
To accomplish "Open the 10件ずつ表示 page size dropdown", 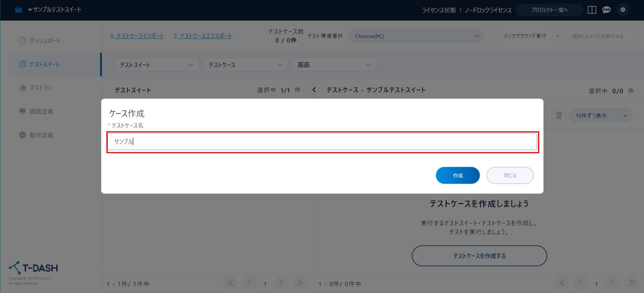I will tap(600, 116).
